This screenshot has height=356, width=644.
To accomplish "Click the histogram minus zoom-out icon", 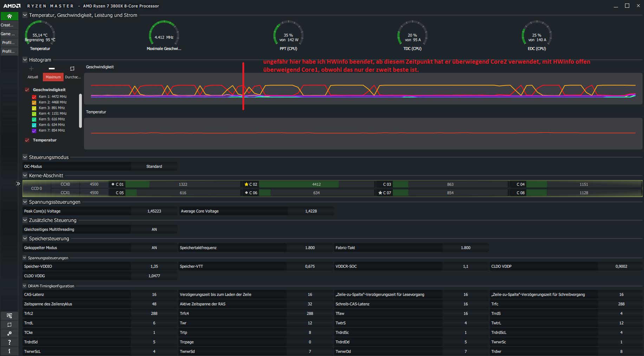I will coord(52,69).
